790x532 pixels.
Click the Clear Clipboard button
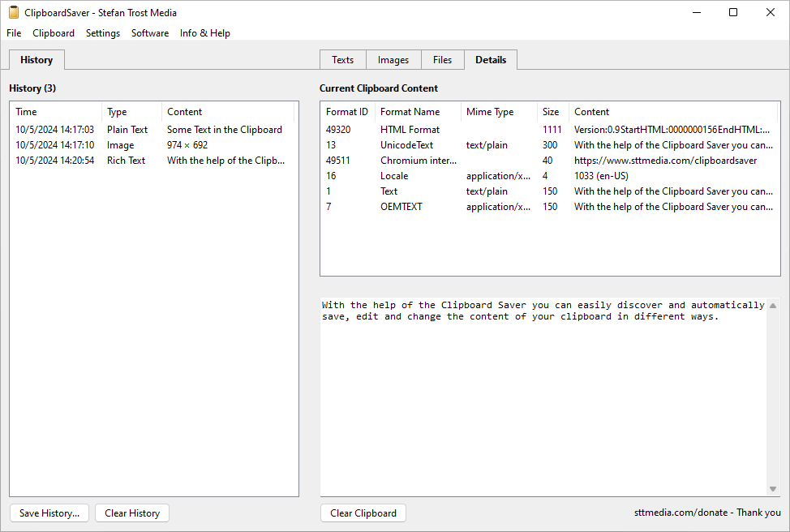click(363, 513)
